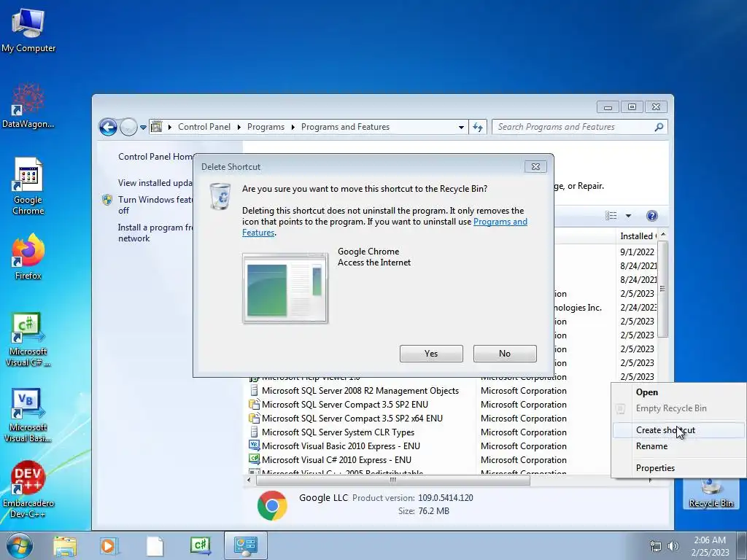Click the Installed On column header

tap(638, 236)
